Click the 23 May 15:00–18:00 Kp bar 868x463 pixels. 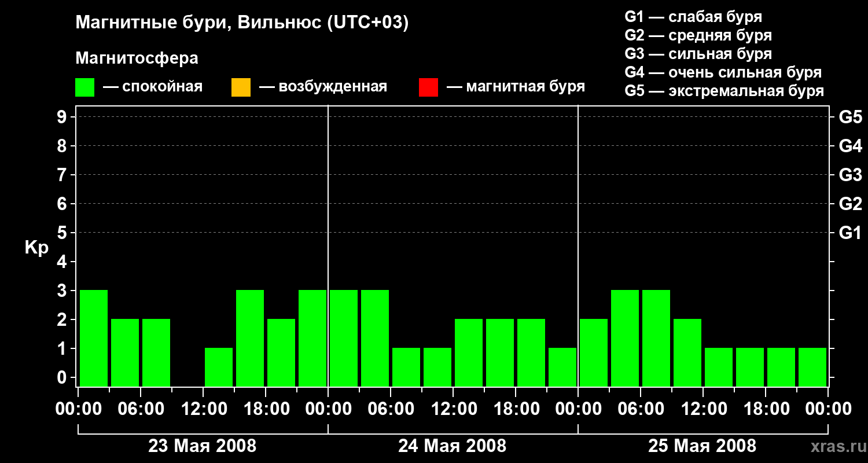(x=250, y=338)
